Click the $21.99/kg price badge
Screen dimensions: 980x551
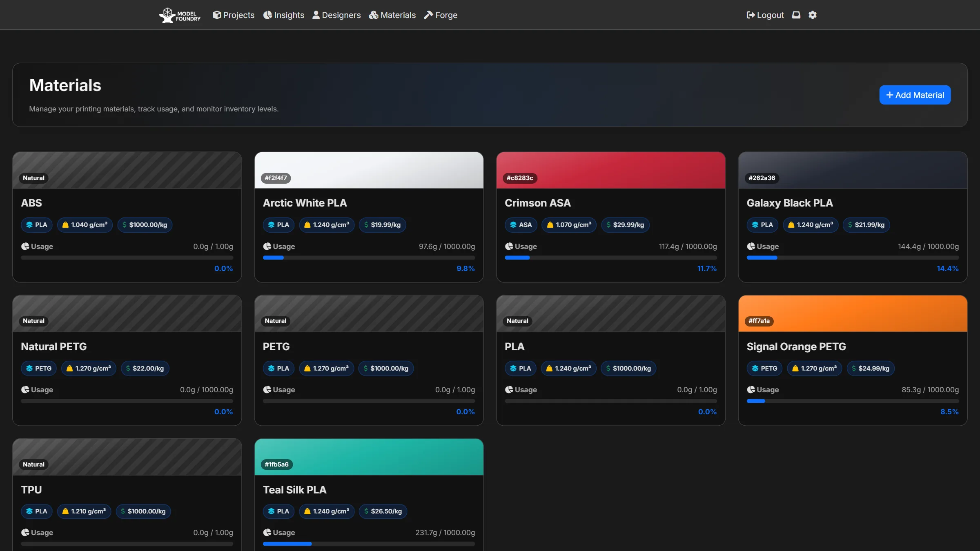coord(866,225)
